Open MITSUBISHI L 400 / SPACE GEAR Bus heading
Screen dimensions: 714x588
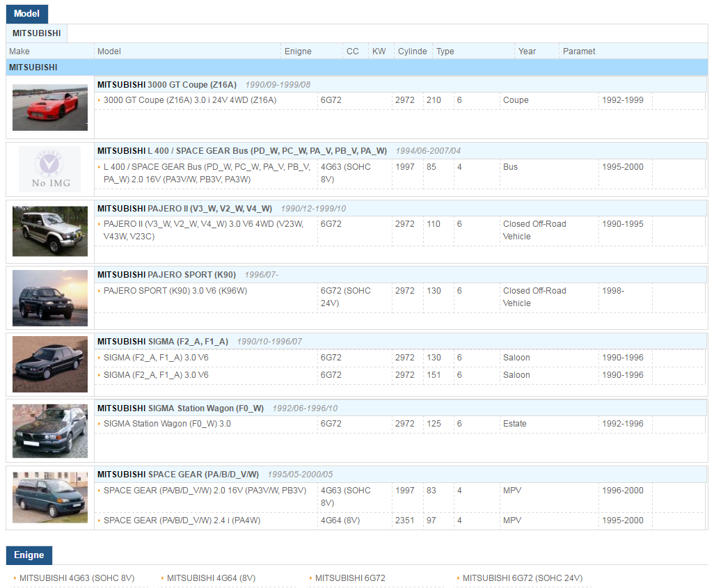[x=241, y=151]
